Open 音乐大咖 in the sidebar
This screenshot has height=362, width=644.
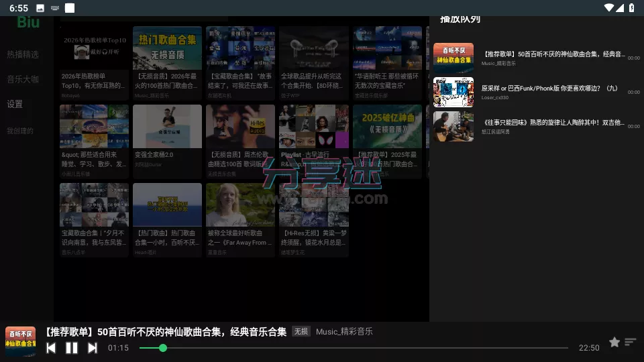(x=23, y=79)
